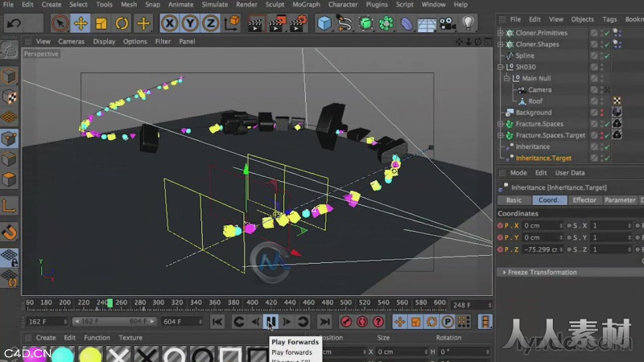Screen dimensions: 644x362
Task: Open the spline pen tool icon
Action: (x=345, y=23)
